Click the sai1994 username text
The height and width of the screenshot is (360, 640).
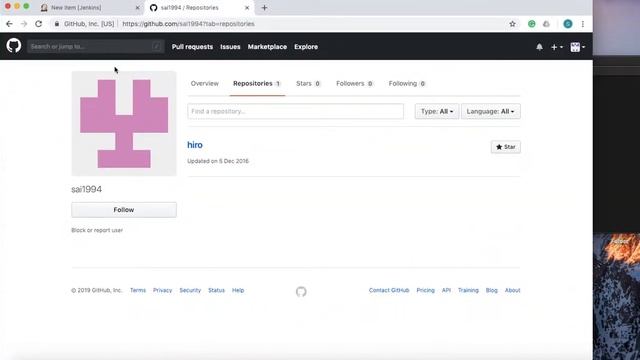coord(87,189)
